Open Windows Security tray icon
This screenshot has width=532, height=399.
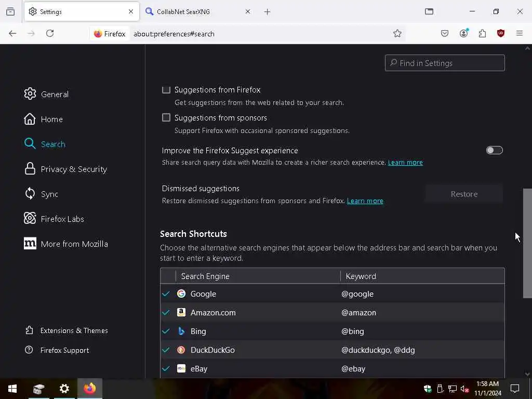coord(428,389)
